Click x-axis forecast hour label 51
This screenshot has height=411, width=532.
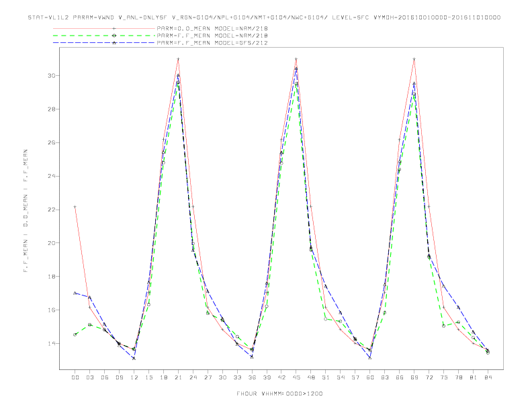point(326,377)
